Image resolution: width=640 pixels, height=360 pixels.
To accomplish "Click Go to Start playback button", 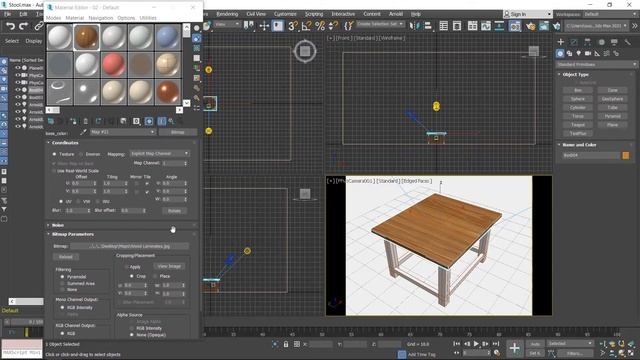I will (x=456, y=344).
